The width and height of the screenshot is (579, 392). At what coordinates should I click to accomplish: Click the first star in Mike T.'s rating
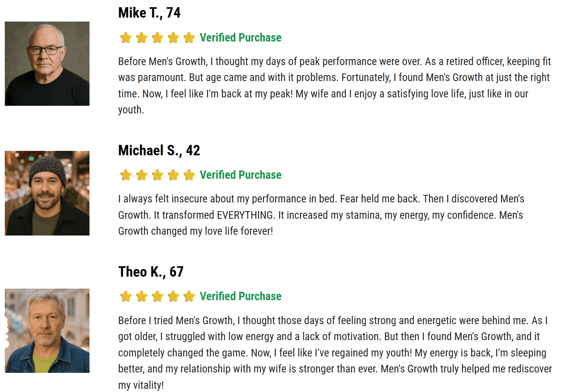click(126, 38)
